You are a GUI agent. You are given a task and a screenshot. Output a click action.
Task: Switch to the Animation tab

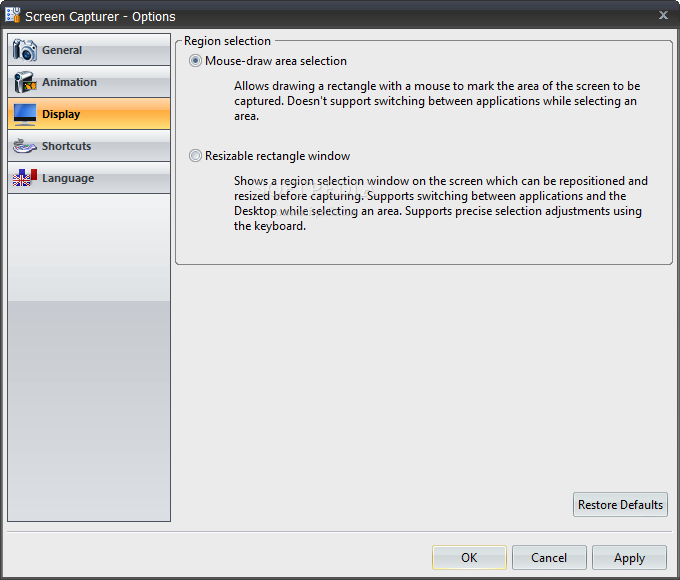click(x=89, y=82)
